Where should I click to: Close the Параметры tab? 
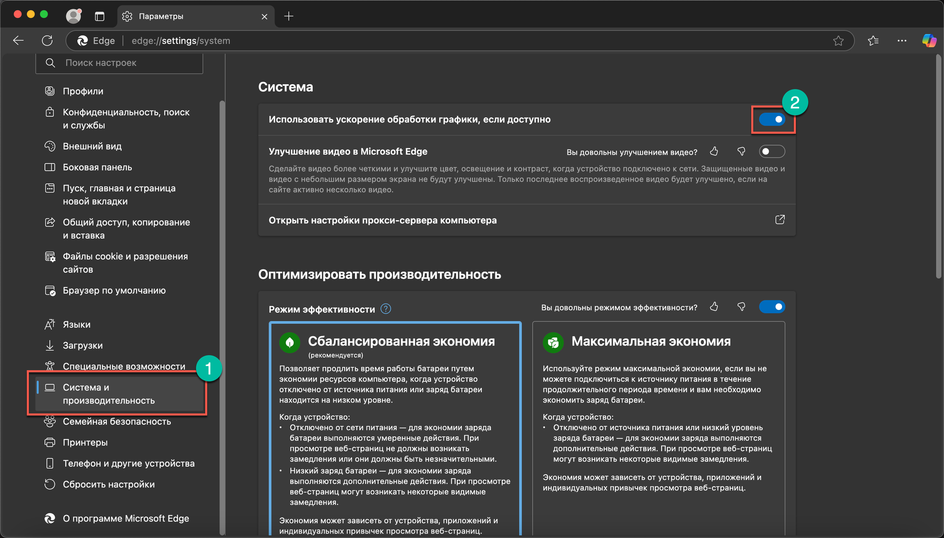[x=264, y=16]
